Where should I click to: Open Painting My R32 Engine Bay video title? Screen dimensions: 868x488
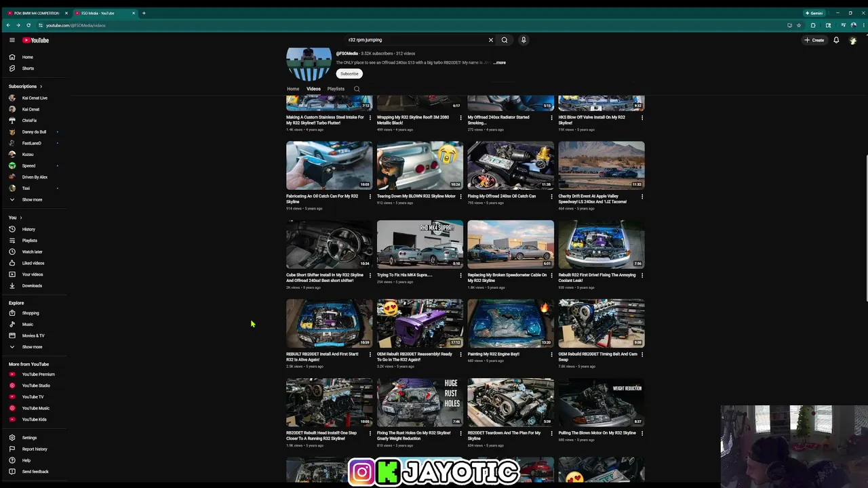[494, 354]
